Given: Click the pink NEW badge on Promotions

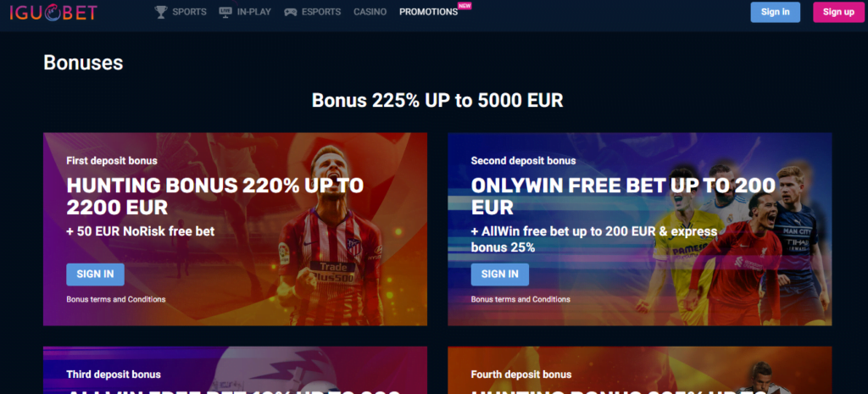Looking at the screenshot, I should click(465, 6).
